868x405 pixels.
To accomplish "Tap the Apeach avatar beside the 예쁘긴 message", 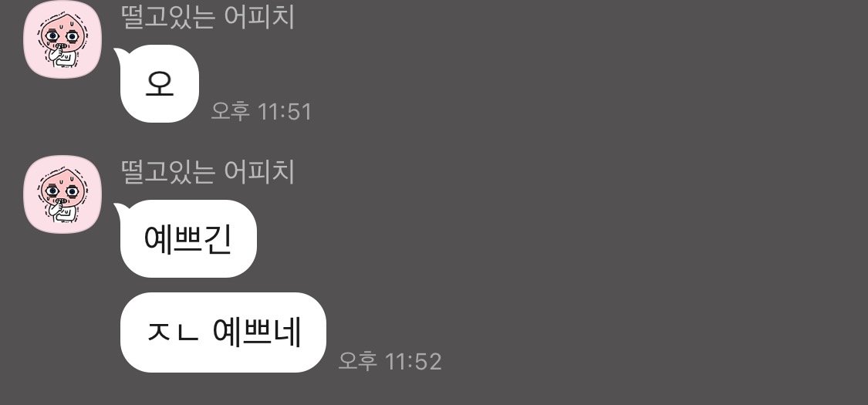I will click(x=62, y=194).
